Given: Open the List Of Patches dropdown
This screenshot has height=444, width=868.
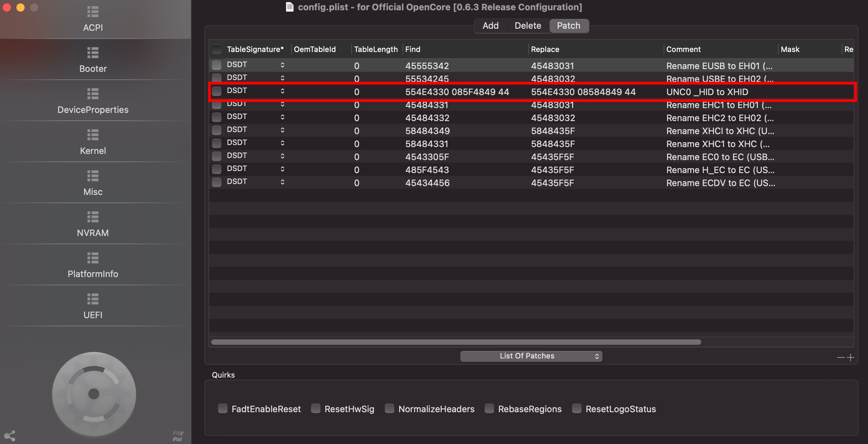Looking at the screenshot, I should tap(531, 356).
